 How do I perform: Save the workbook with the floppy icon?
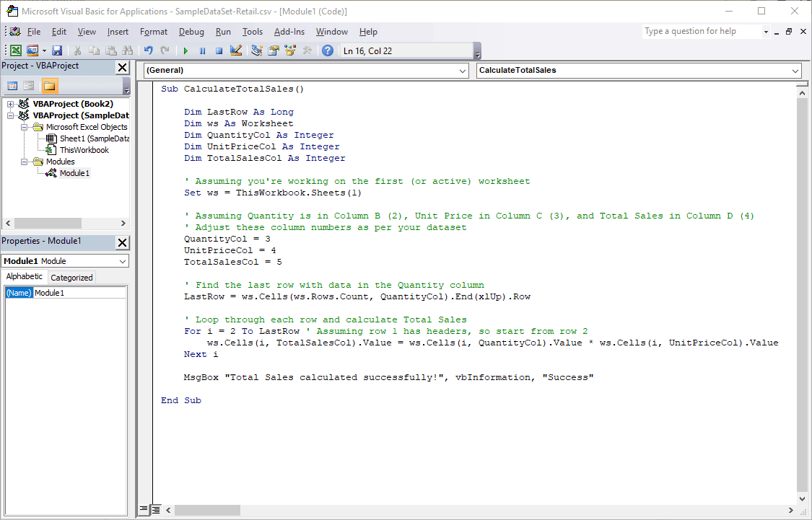57,50
